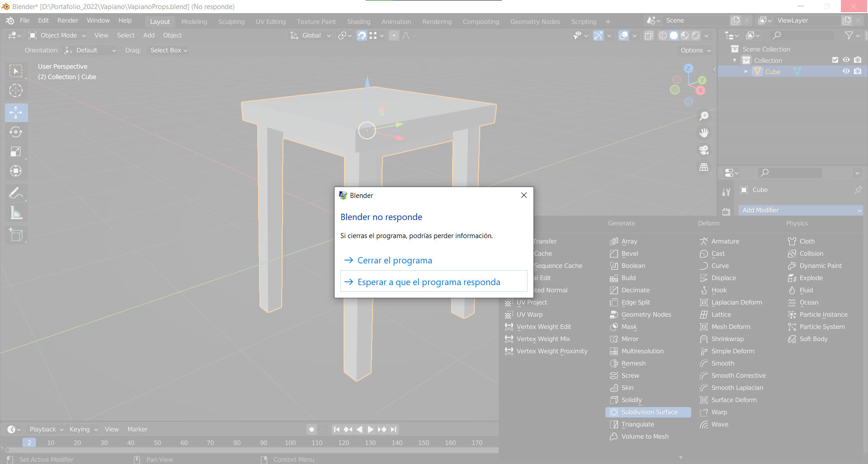Viewport: 868px width, 464px height.
Task: Select the Cursor tool in left toolbar
Action: 16,90
